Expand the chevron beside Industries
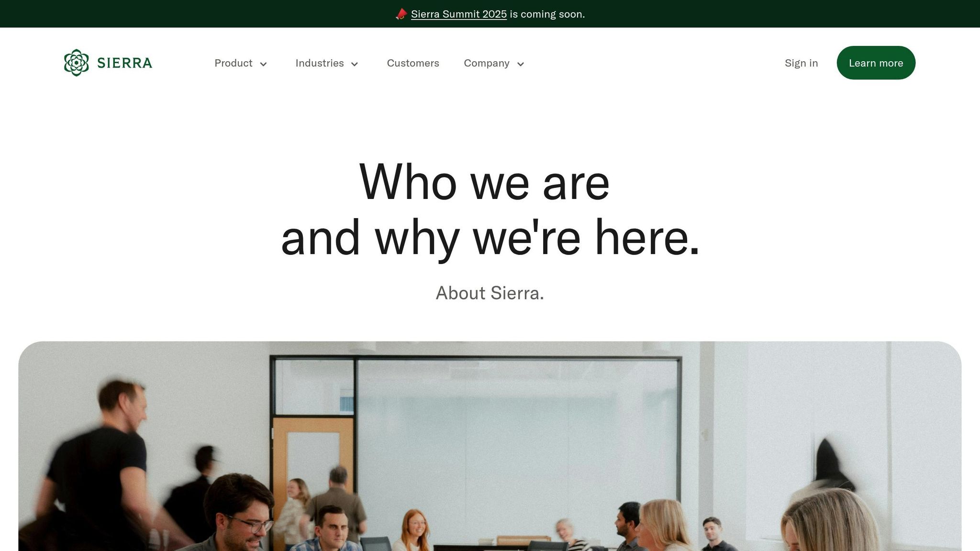The width and height of the screenshot is (980, 551). pos(355,64)
